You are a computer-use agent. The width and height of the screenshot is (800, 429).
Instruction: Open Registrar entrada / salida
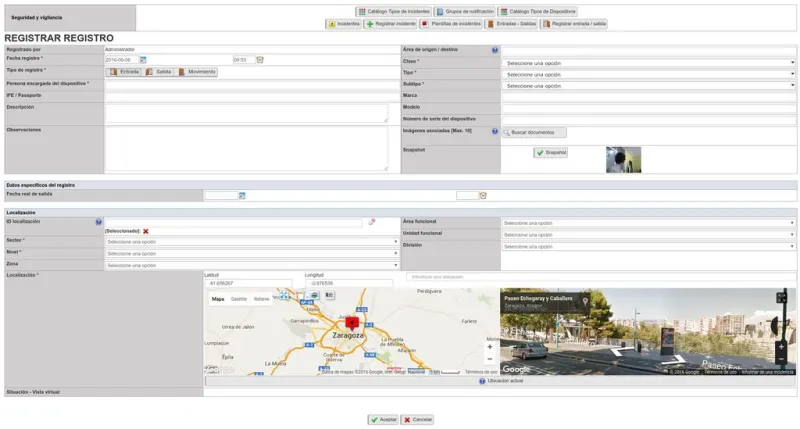click(574, 24)
